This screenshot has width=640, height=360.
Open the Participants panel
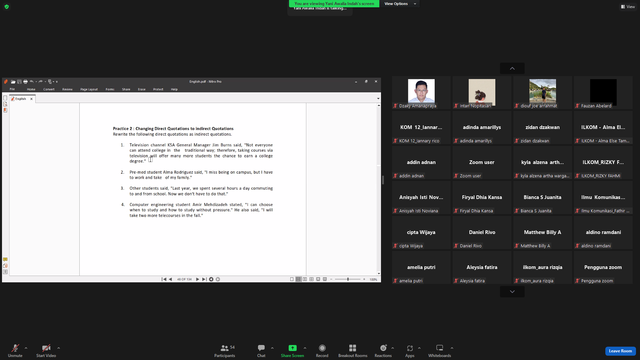click(225, 350)
